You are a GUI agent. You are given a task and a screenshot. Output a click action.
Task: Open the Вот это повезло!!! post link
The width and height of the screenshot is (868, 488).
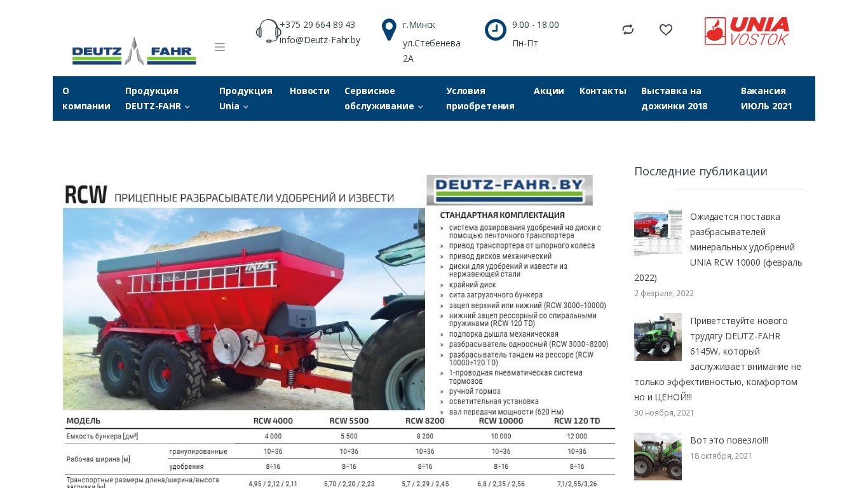(729, 440)
